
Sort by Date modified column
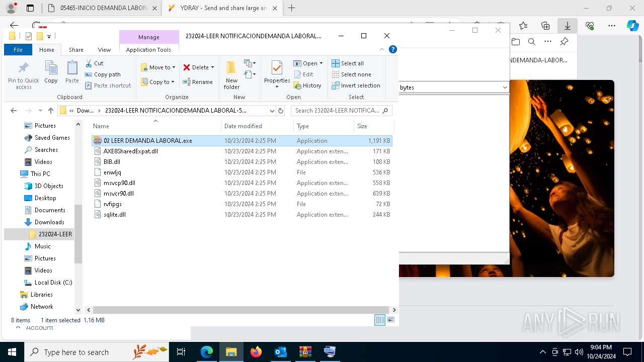[257, 126]
